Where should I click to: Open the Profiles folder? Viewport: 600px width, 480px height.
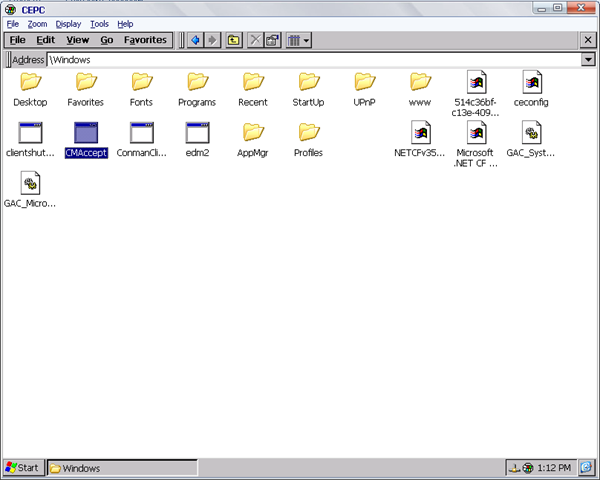point(308,140)
